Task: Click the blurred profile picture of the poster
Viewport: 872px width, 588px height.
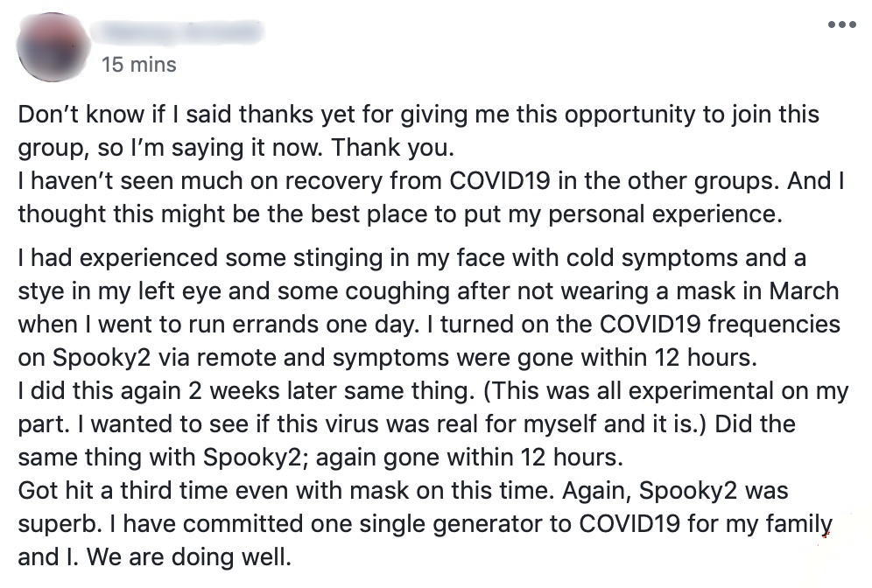Action: (x=53, y=46)
